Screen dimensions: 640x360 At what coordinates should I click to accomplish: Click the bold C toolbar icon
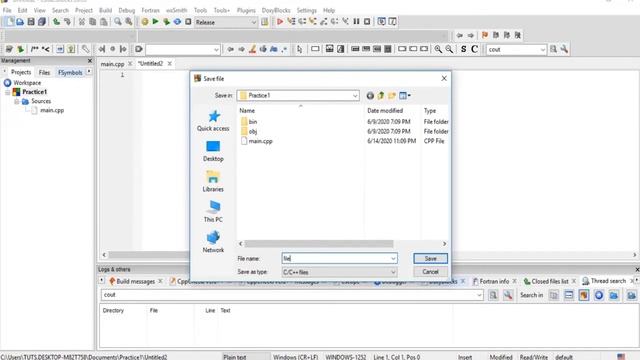coord(474,49)
